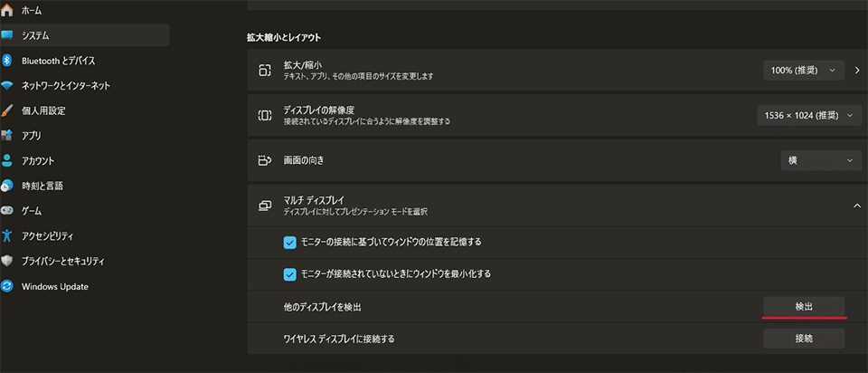
Task: Click the accessibility figure icon
Action: 6,235
